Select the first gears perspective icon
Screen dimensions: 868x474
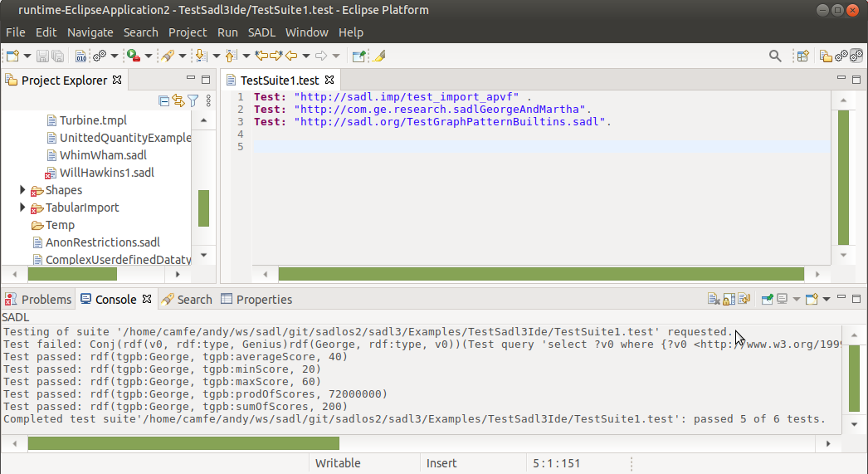pyautogui.click(x=841, y=56)
